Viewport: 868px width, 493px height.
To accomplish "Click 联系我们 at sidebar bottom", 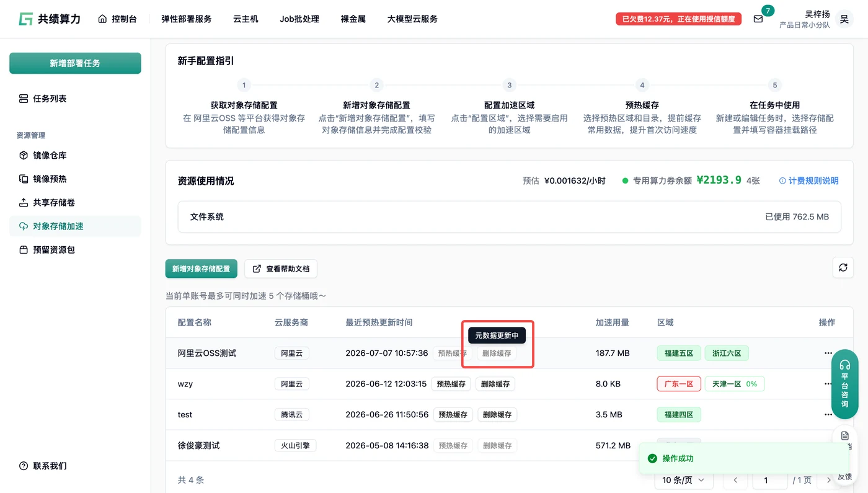I will click(x=43, y=466).
